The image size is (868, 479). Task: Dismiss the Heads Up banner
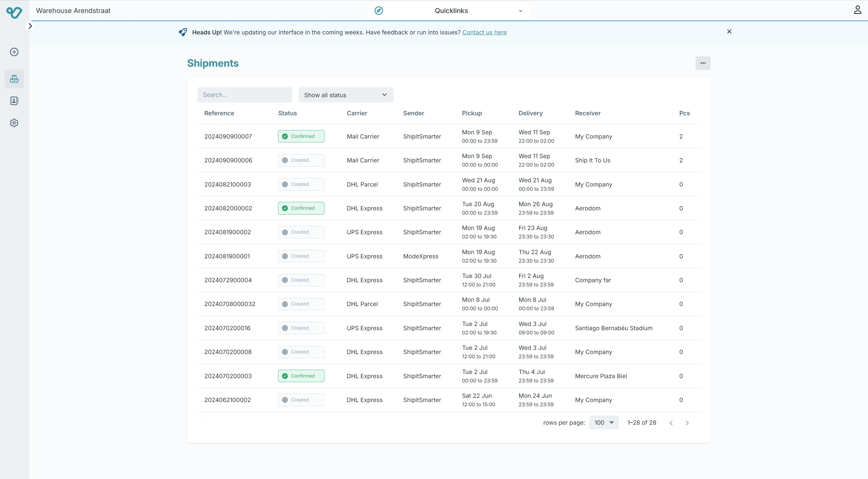click(x=729, y=31)
